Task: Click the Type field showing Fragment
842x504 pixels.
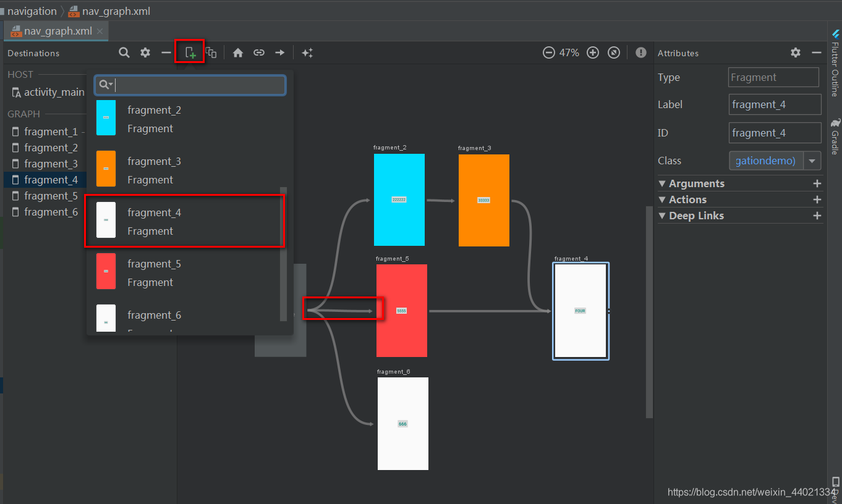Action: pyautogui.click(x=773, y=77)
